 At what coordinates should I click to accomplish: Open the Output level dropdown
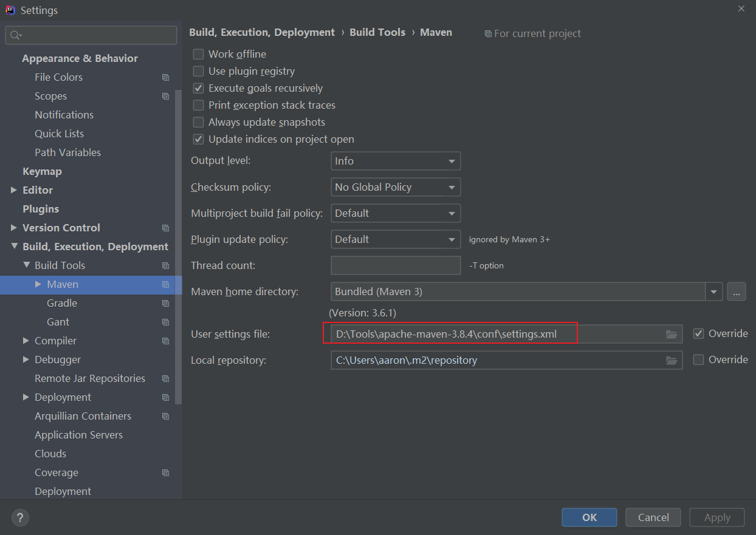pyautogui.click(x=396, y=161)
